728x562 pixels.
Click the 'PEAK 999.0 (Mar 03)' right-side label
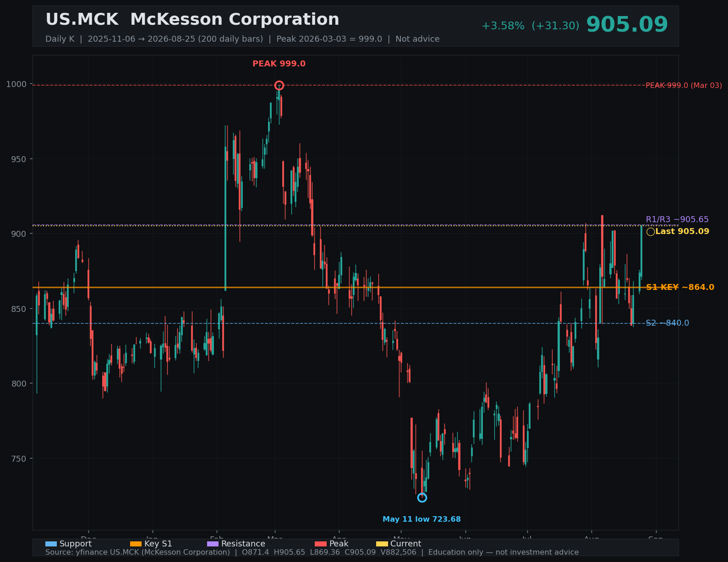(x=684, y=86)
